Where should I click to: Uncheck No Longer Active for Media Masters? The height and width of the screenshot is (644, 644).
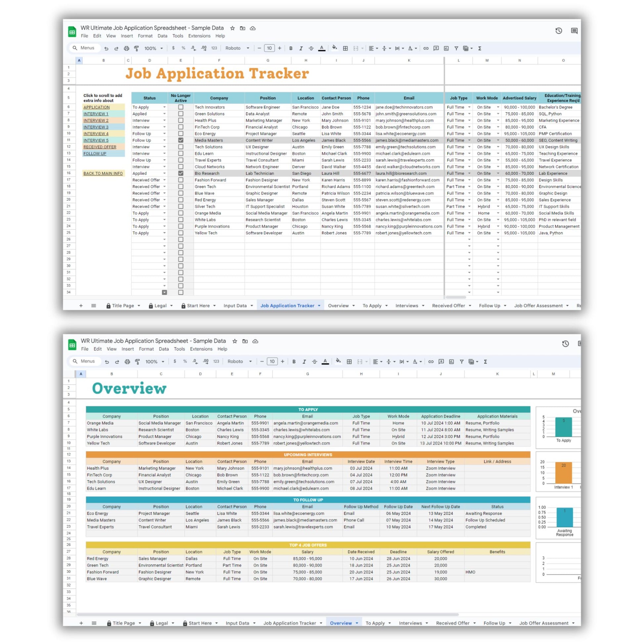181,140
